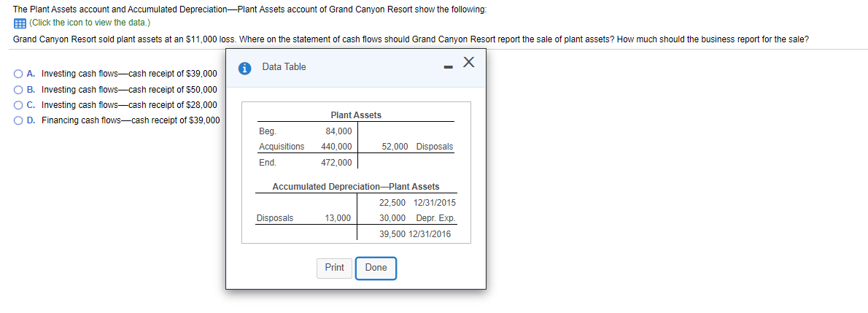
Task: Select option C investing receipt $28,000
Action: coord(19,105)
